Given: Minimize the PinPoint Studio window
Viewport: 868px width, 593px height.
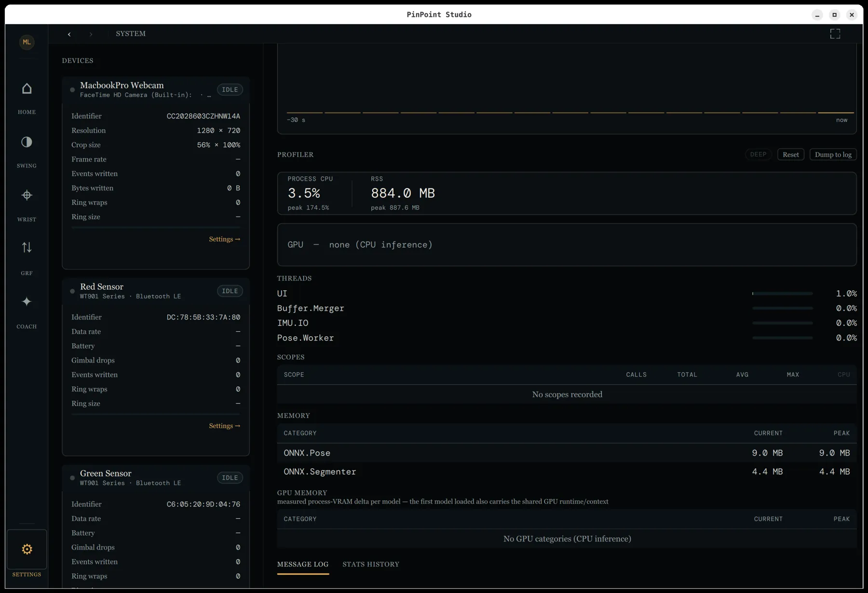Looking at the screenshot, I should coord(817,15).
